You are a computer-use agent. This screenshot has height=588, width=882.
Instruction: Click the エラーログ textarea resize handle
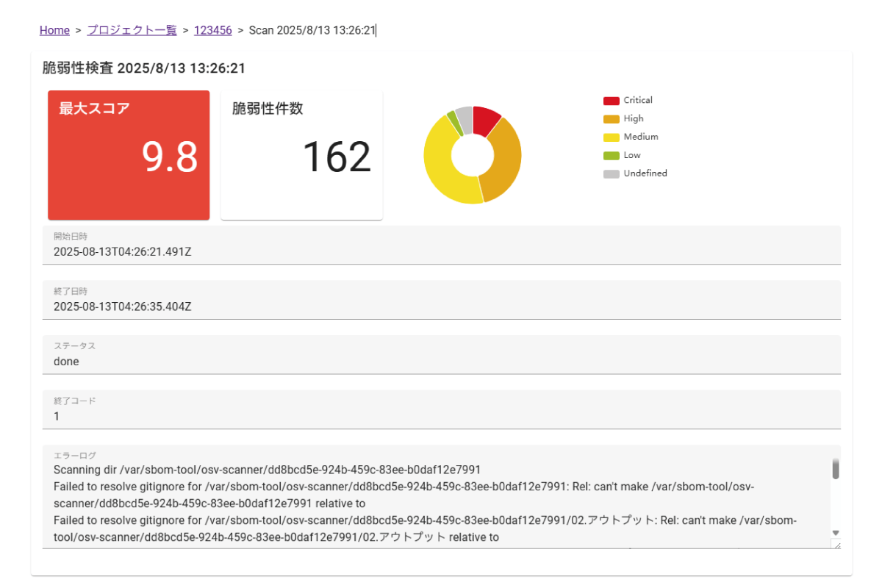click(836, 545)
